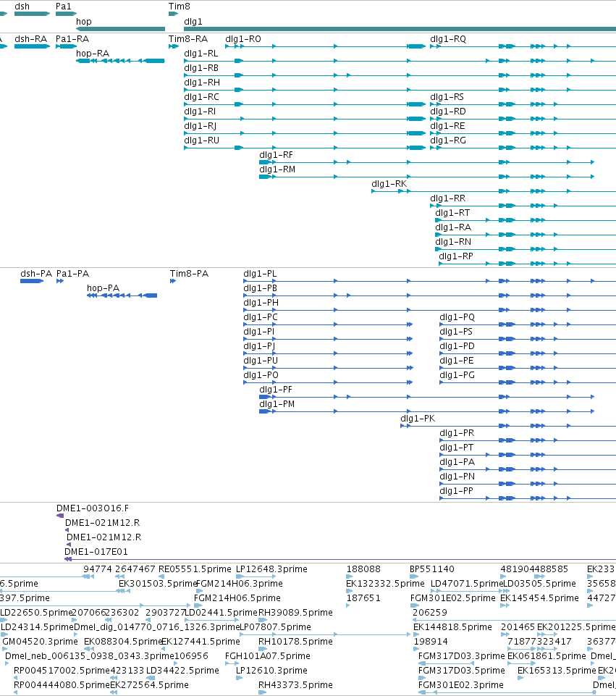Image resolution: width=616 pixels, height=696 pixels.
Task: Click the dsh-PA protein feature box
Action: point(32,281)
